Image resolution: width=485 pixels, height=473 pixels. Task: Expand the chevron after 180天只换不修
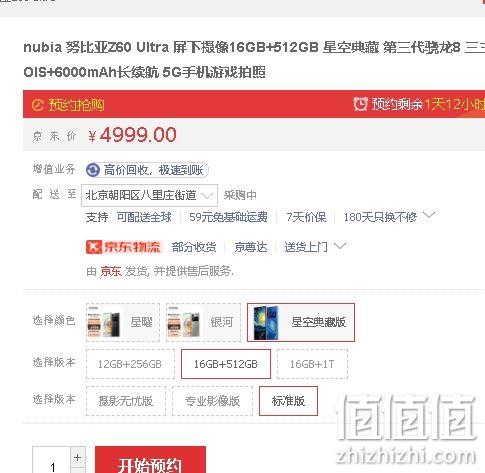[429, 215]
